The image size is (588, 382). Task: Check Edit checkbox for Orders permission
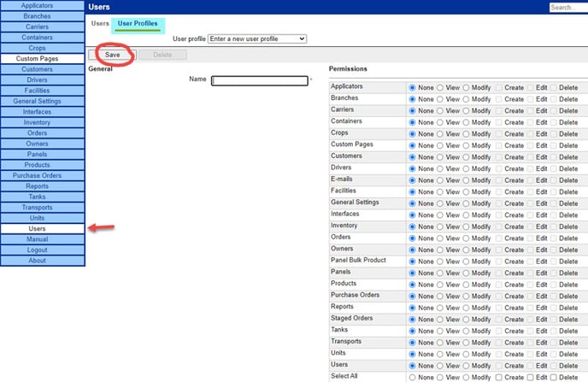click(530, 238)
